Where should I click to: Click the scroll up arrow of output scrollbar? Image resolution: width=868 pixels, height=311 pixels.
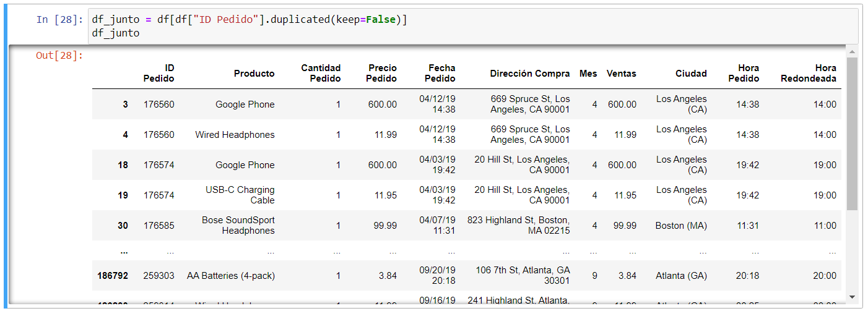click(852, 52)
